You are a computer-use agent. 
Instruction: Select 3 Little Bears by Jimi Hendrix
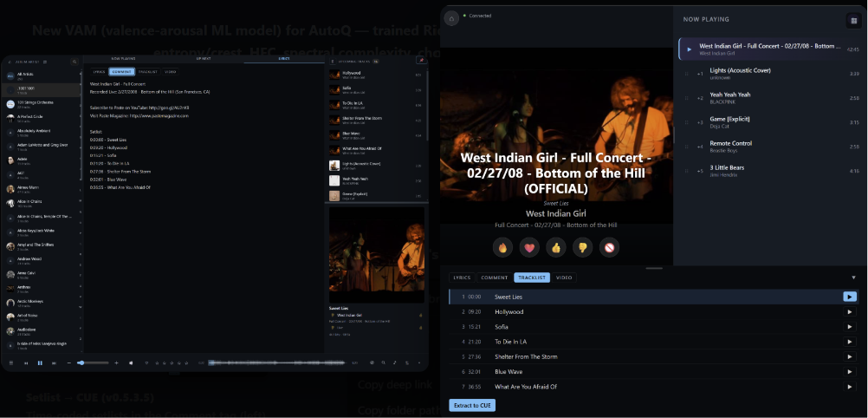click(x=770, y=170)
